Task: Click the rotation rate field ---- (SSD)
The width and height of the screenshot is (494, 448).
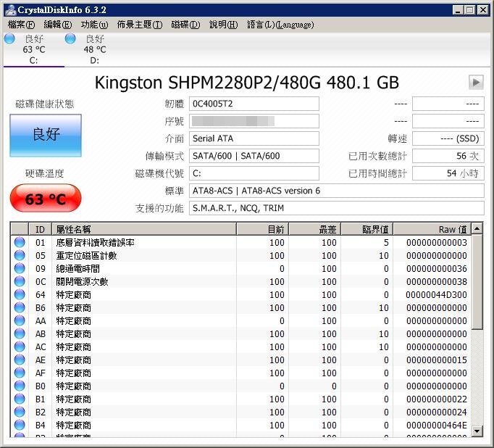Action: tap(448, 138)
